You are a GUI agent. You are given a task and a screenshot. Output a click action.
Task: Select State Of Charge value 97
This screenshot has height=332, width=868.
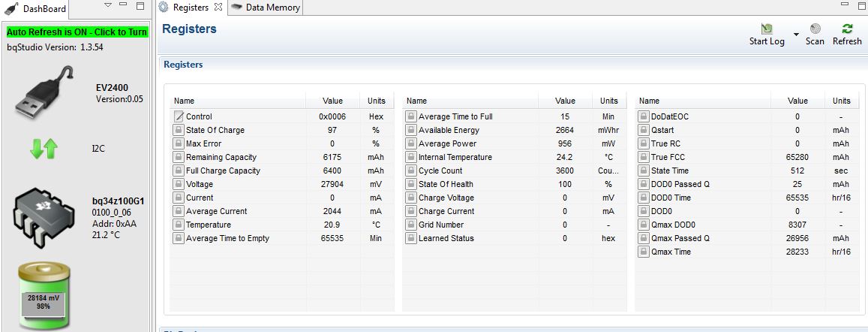[332, 130]
